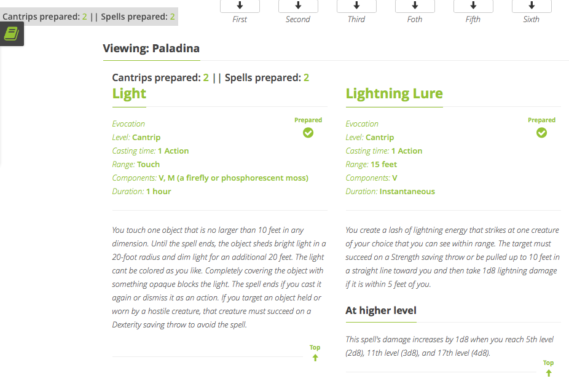Jump to Fifth level spells arrow

(x=473, y=6)
